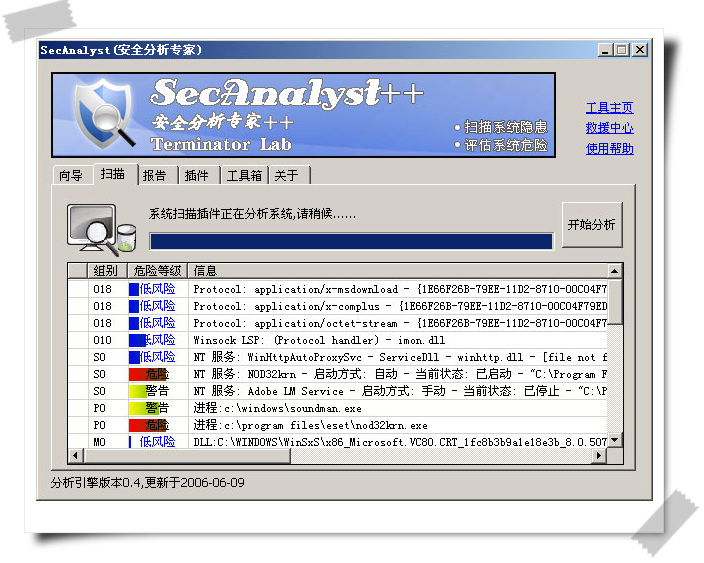This screenshot has height=563, width=704.
Task: Open the 使用帮助 link
Action: 609,148
